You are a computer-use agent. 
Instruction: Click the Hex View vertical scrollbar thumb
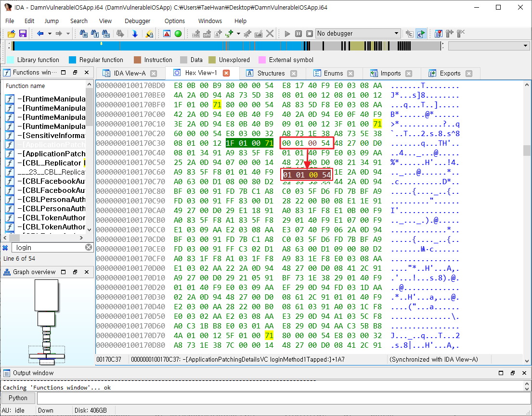tap(527, 150)
